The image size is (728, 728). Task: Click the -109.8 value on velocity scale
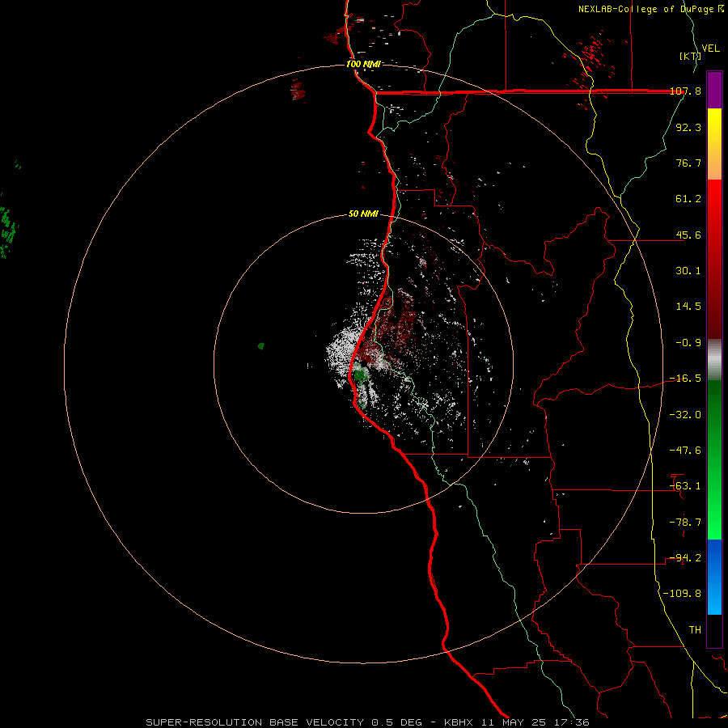682,594
